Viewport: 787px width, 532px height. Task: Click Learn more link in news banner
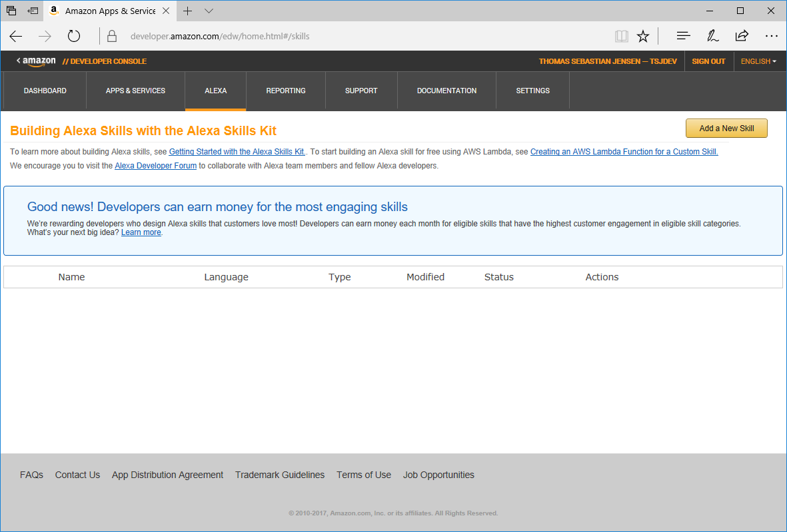click(141, 232)
